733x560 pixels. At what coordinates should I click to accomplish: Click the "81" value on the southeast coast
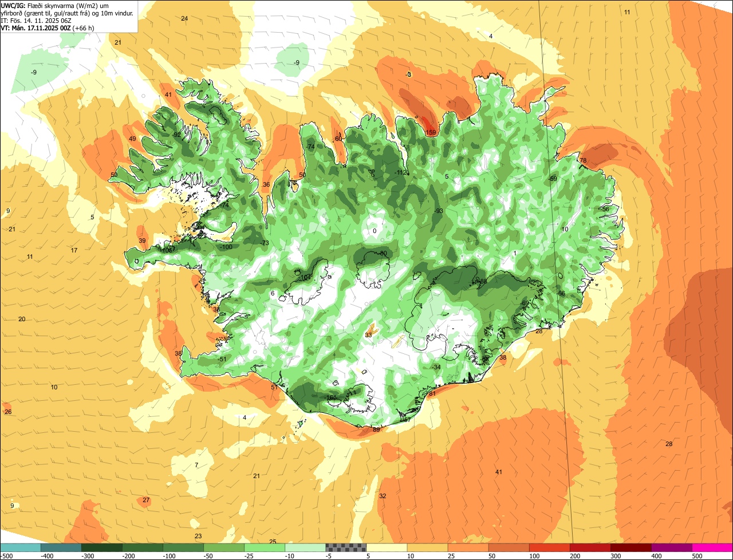pos(432,393)
